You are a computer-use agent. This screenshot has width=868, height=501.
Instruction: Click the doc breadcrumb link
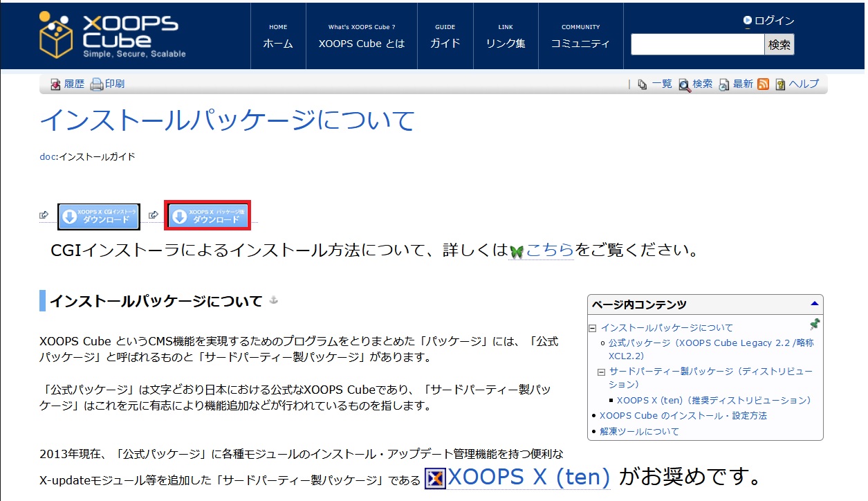[x=47, y=156]
